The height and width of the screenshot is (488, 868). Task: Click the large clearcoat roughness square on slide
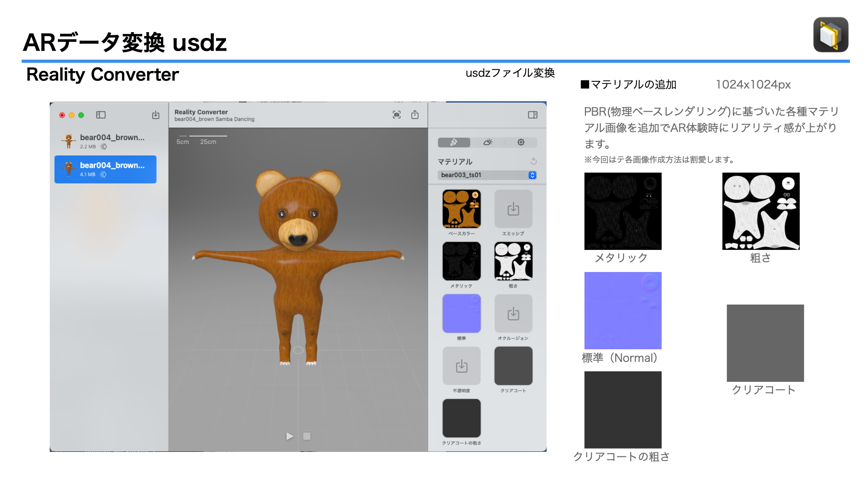point(623,410)
